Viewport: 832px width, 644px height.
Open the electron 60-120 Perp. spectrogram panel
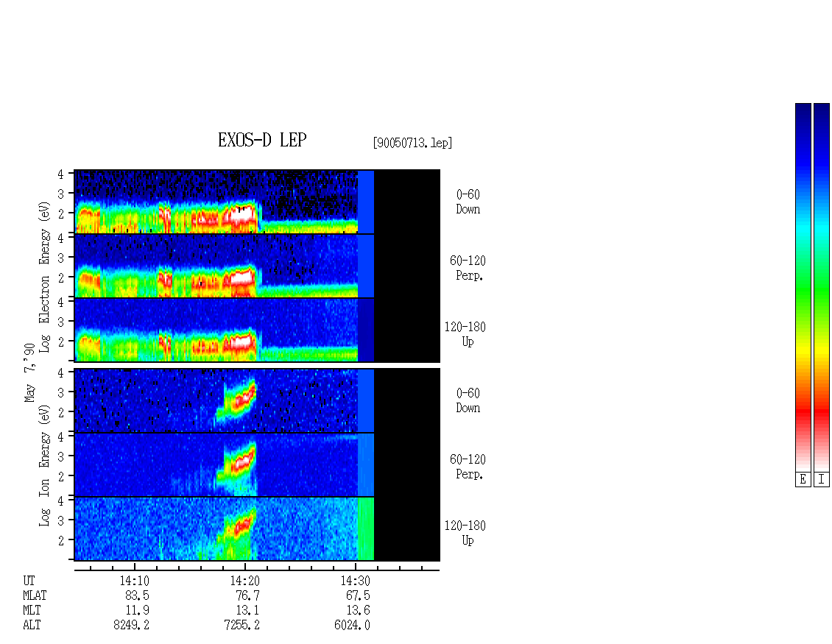tap(257, 266)
